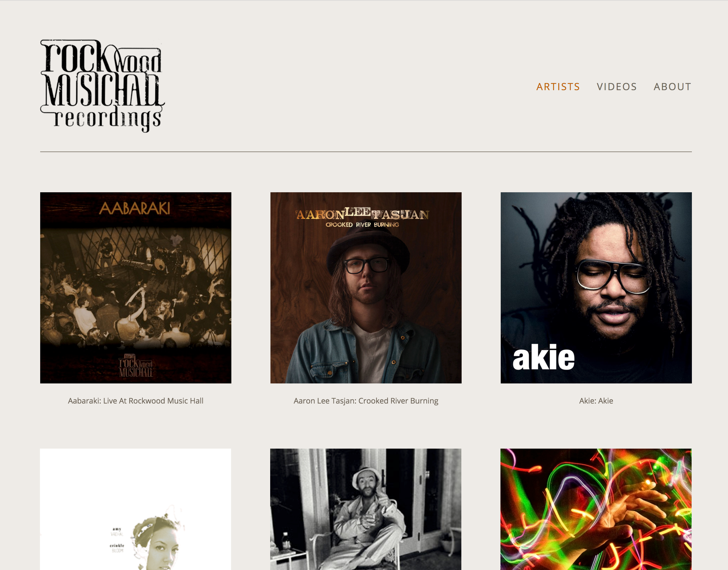Click the 'amy' text on white cover
This screenshot has height=570, width=728.
[x=117, y=529]
